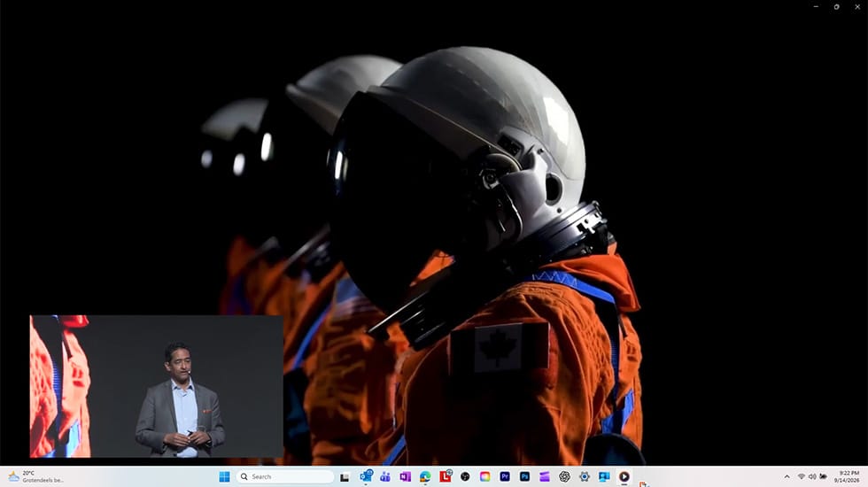Viewport: 868px width, 487px height.
Task: Open the clock and calendar flyout
Action: pyautogui.click(x=849, y=476)
